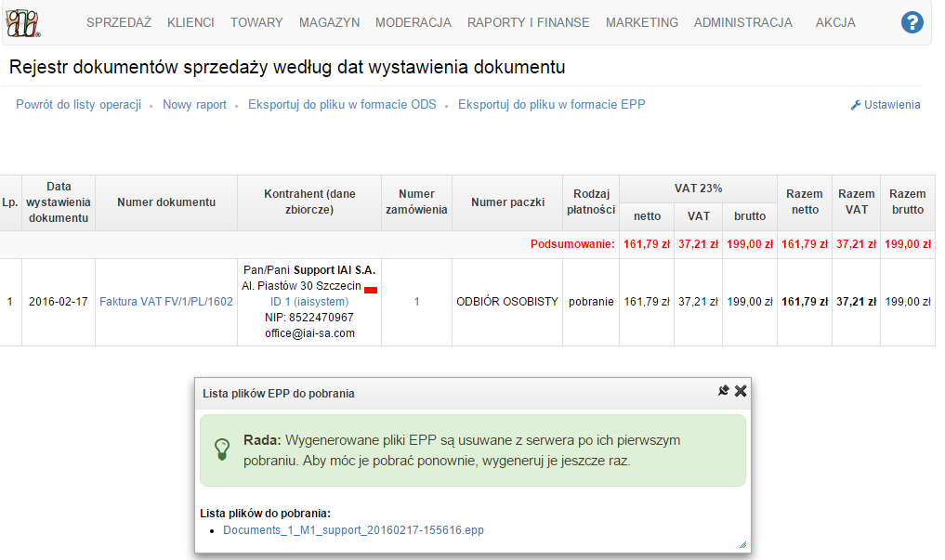The width and height of the screenshot is (945, 560).
Task: Open the help question mark icon
Action: click(x=912, y=23)
